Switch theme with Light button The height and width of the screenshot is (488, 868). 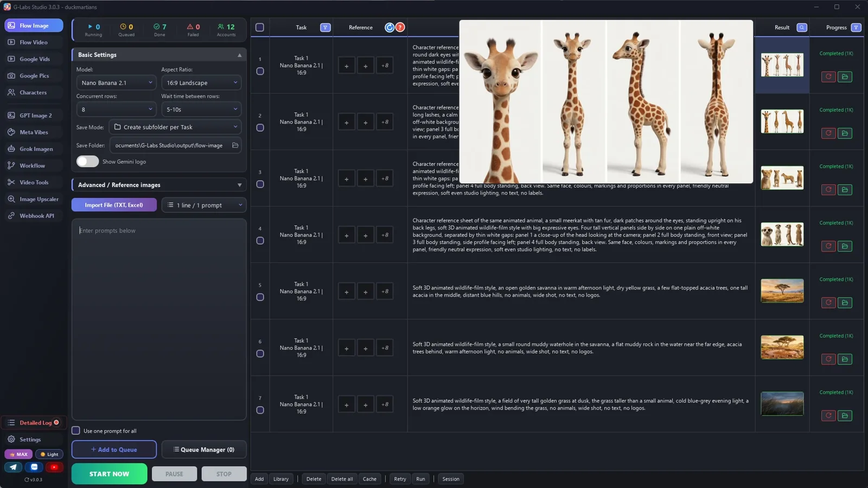click(x=49, y=454)
